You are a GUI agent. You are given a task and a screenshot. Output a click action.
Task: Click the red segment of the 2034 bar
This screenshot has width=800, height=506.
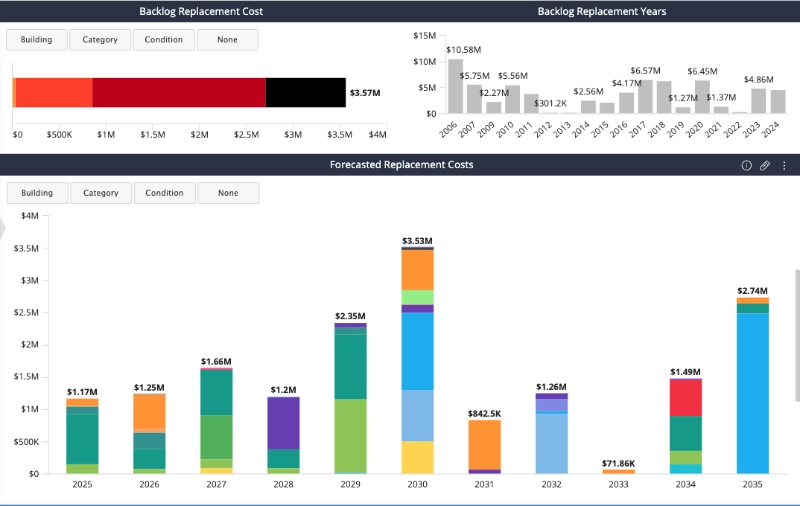(685, 397)
